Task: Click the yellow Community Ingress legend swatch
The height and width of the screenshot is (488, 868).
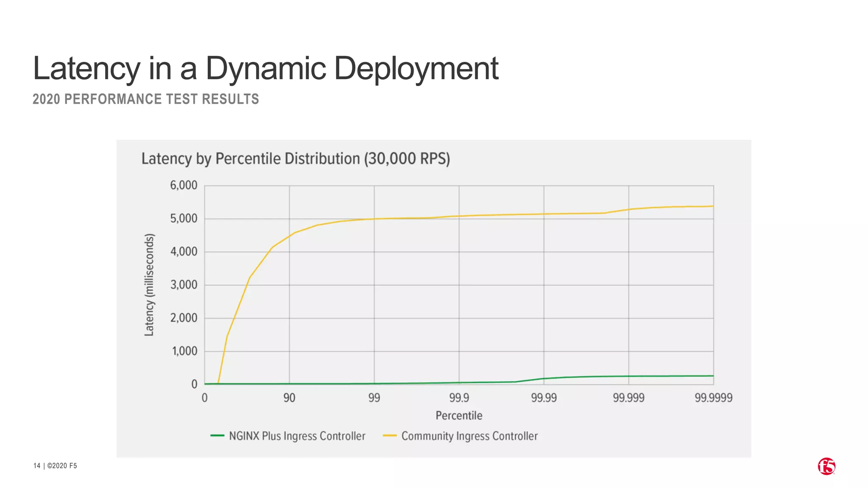Action: 389,435
